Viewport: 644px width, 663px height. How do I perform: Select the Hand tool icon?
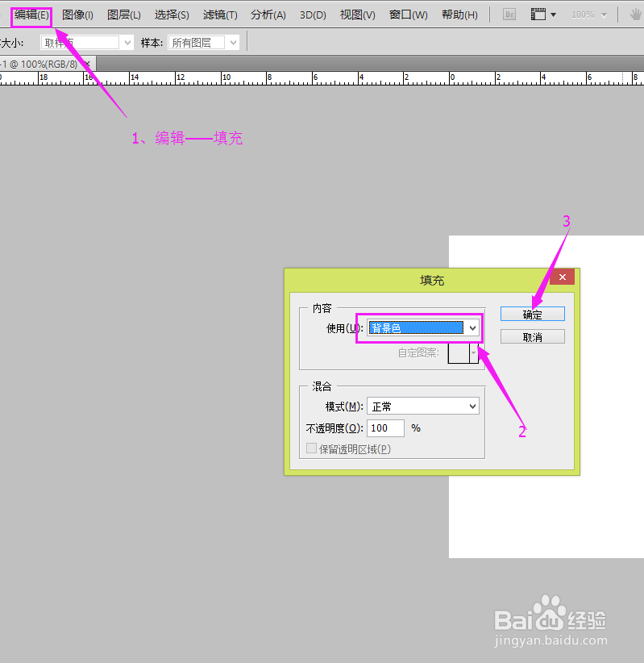coord(636,15)
